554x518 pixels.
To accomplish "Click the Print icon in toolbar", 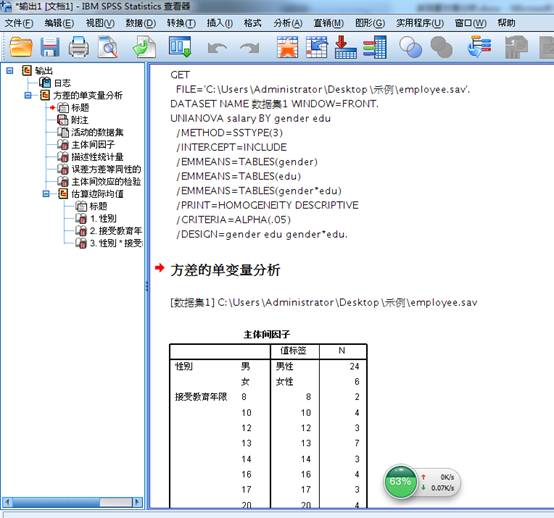I will pos(78,47).
